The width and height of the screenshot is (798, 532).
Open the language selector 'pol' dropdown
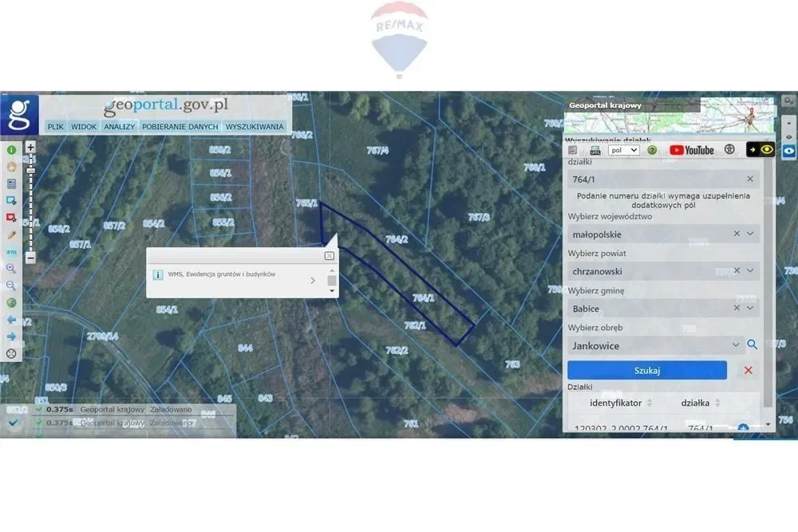[x=623, y=150]
